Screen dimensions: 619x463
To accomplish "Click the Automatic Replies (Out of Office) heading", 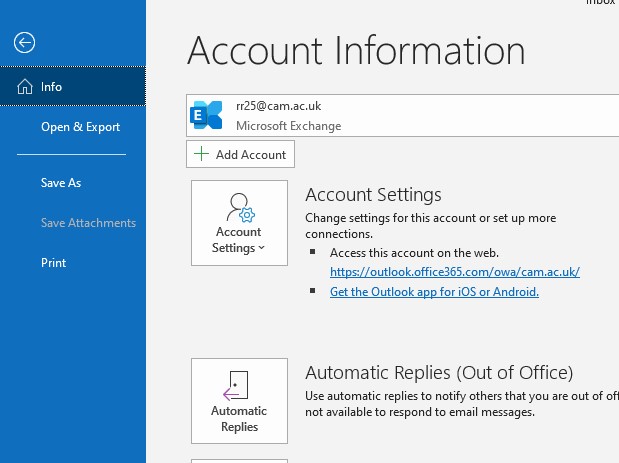I will click(x=439, y=373).
